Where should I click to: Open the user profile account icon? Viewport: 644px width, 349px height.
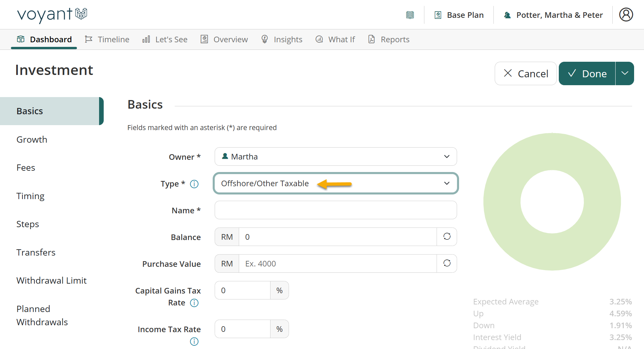tap(626, 15)
